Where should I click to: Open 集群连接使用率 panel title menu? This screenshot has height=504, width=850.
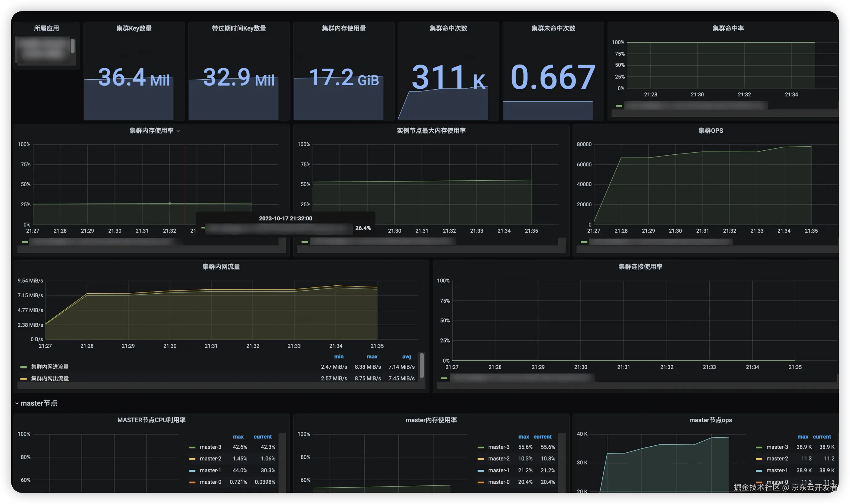tap(640, 267)
